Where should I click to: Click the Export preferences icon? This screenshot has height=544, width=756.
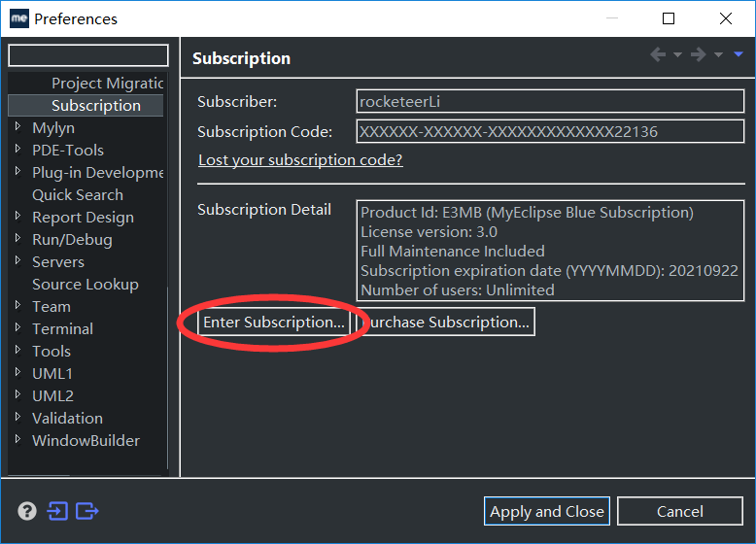point(87,511)
